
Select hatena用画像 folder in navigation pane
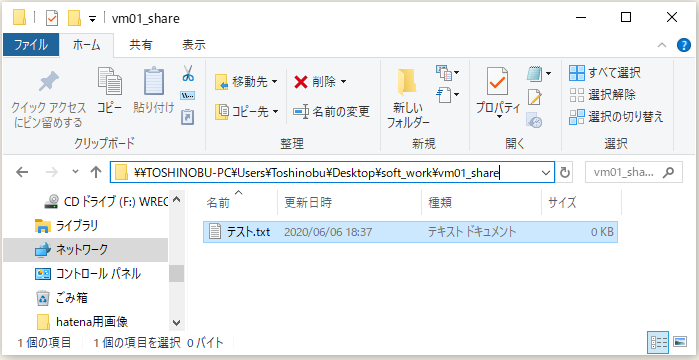point(82,321)
